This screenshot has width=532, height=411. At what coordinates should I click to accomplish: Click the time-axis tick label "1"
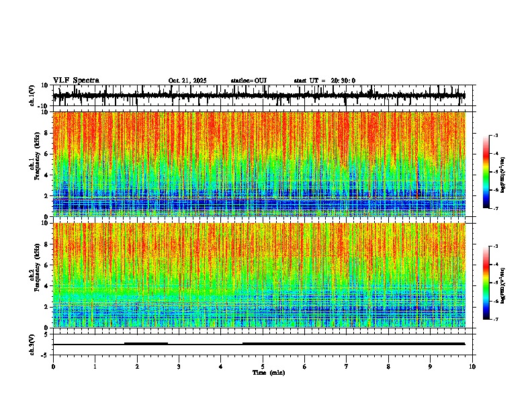coord(95,367)
